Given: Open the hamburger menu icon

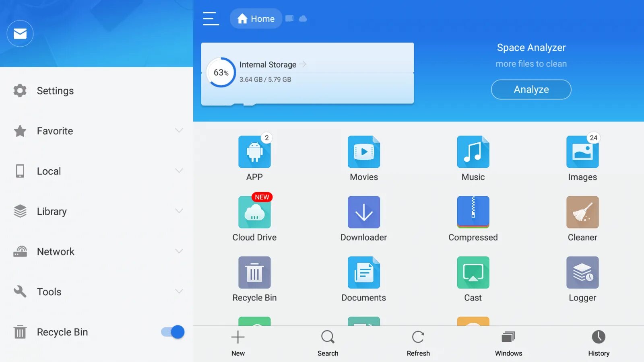Looking at the screenshot, I should (x=211, y=19).
